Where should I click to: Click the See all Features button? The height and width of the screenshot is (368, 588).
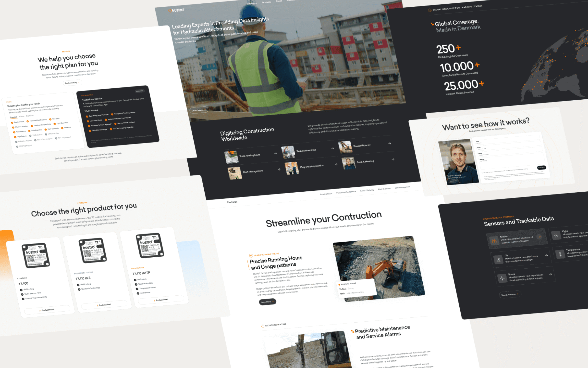[510, 294]
